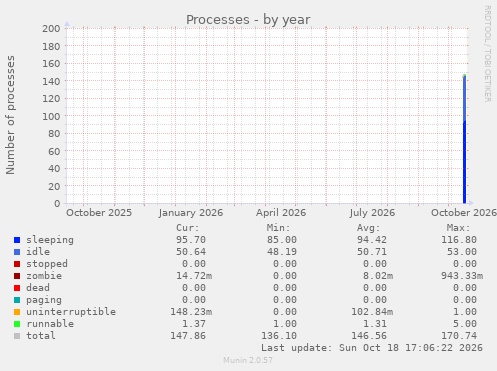Click the 'idle' legend label
This screenshot has width=497, height=371.
click(x=38, y=252)
